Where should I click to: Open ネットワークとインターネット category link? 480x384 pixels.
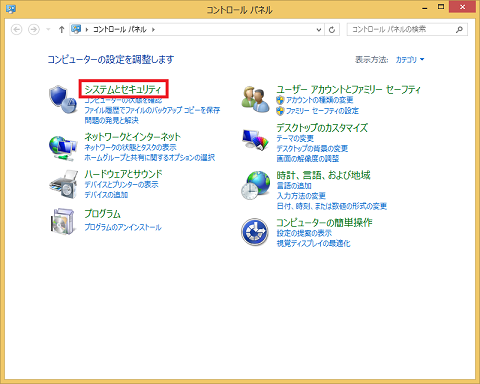(132, 137)
